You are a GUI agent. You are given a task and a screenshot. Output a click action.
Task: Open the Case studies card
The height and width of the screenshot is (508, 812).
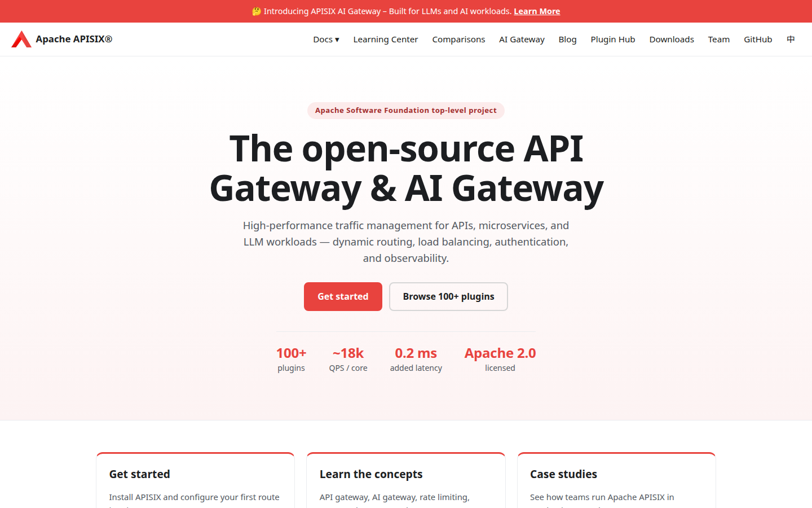click(x=616, y=480)
